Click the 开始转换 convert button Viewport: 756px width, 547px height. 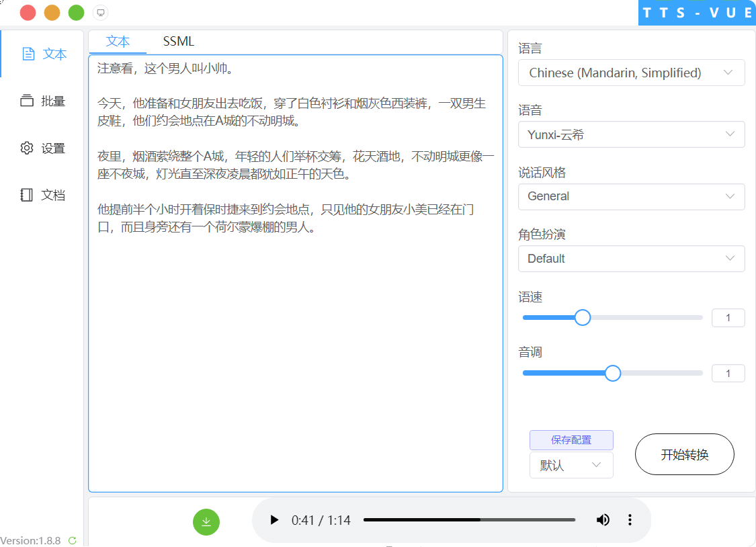point(684,454)
